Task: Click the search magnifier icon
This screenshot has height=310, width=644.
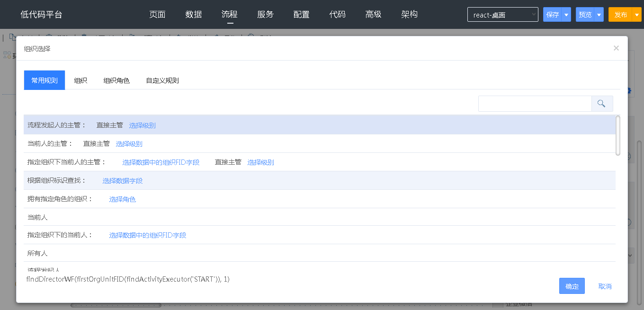Action: (x=602, y=104)
